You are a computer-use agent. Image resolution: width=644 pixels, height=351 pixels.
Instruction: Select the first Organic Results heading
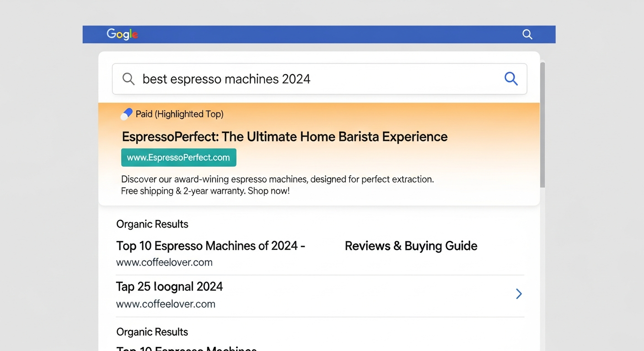point(152,224)
